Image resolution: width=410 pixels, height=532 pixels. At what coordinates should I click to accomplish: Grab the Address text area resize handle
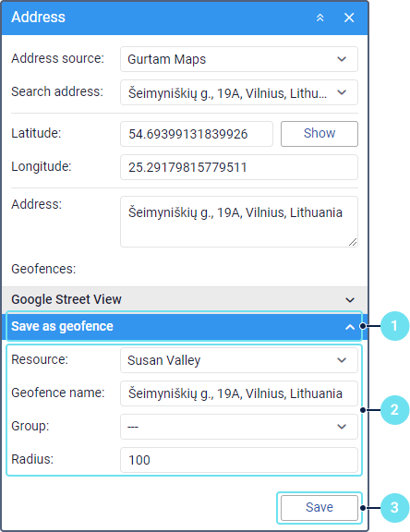(353, 242)
